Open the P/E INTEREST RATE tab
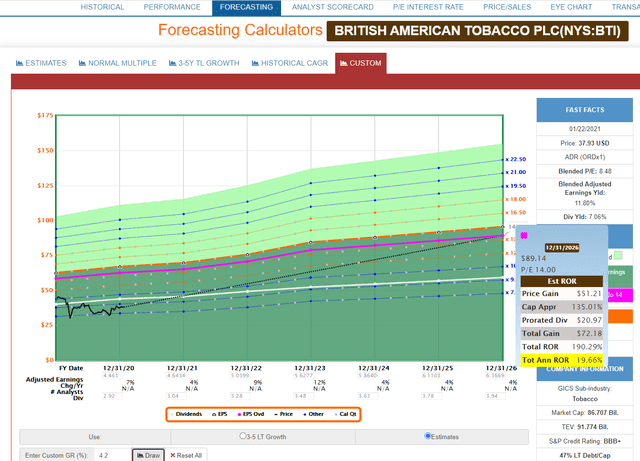This screenshot has width=640, height=461. point(428,7)
